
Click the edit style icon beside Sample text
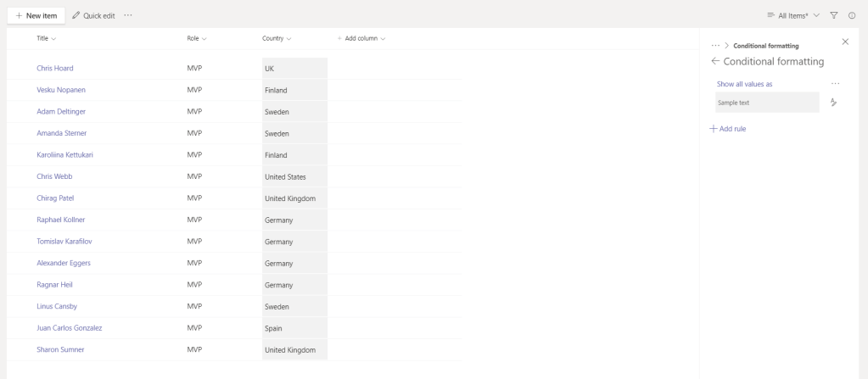(x=833, y=103)
